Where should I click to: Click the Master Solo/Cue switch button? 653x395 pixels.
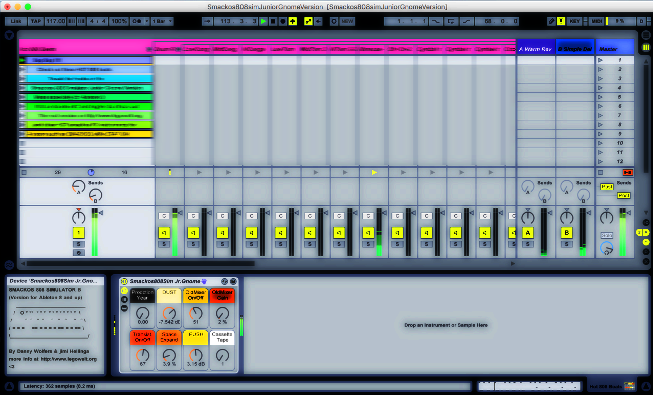coord(606,235)
